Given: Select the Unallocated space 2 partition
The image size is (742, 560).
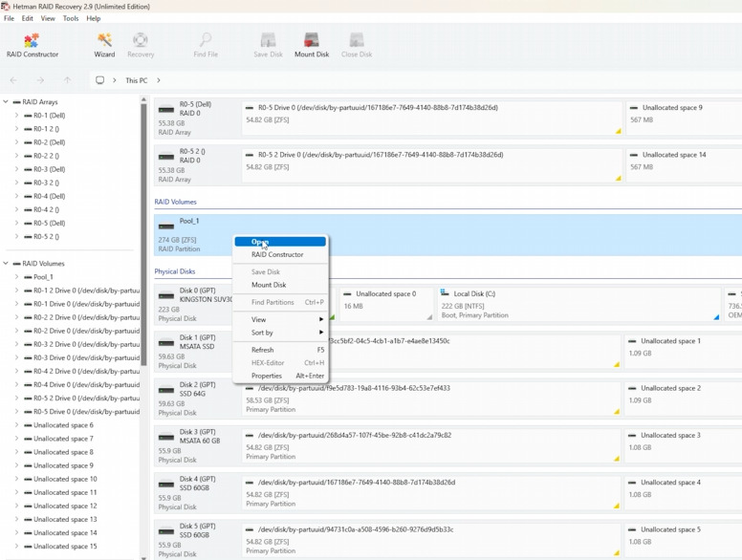Looking at the screenshot, I should tap(683, 398).
